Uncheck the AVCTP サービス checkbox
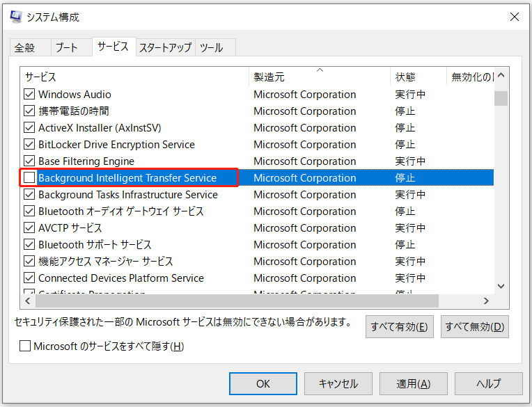Screen dimensions: 532x407 (29, 228)
